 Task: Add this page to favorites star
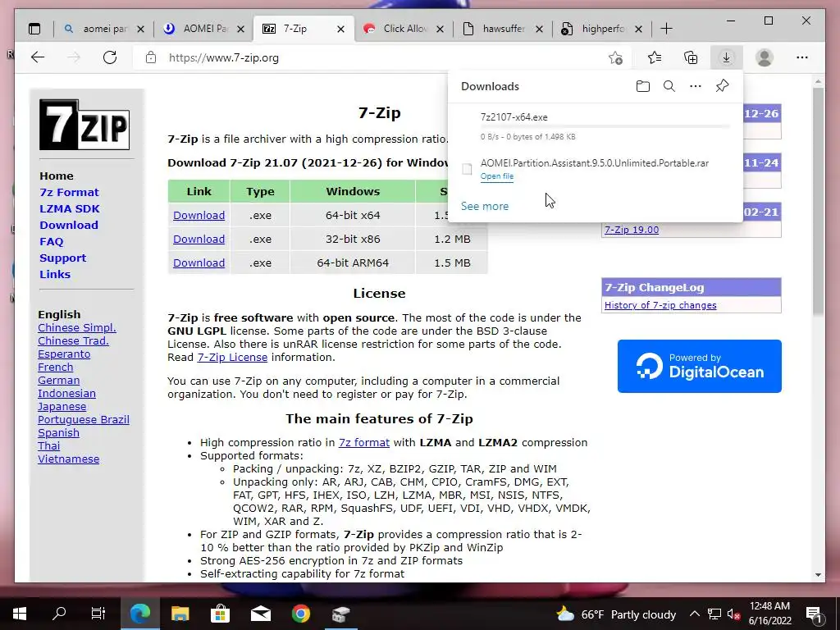tap(615, 57)
